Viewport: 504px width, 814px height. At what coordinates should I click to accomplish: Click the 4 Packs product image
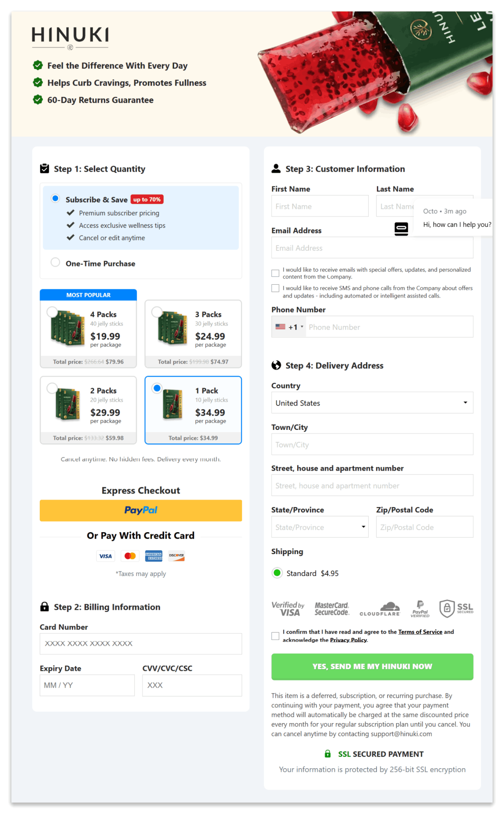(x=68, y=328)
